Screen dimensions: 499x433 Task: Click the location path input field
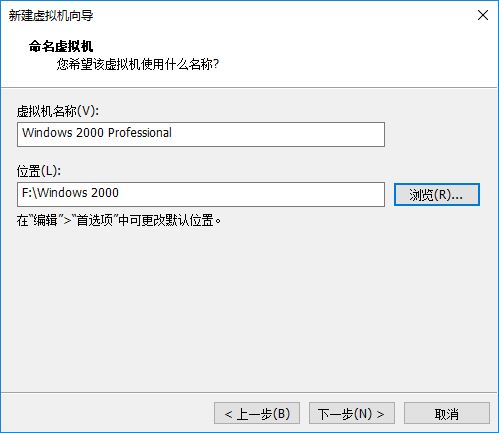(x=201, y=194)
